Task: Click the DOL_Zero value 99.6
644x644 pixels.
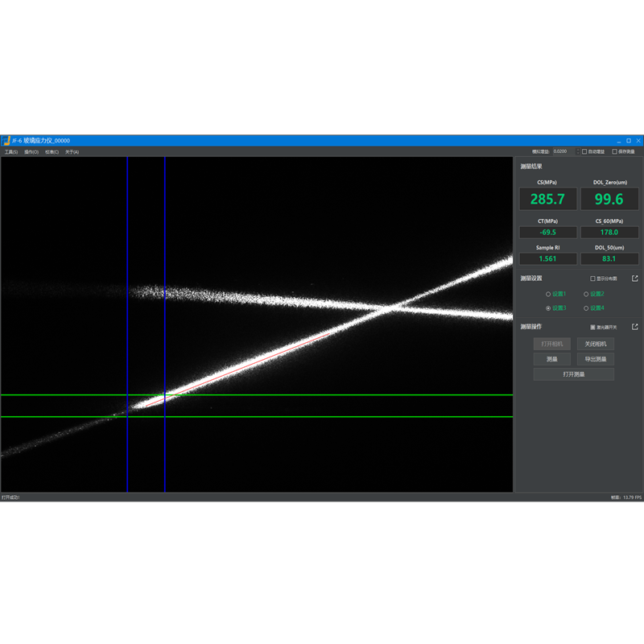Action: coord(609,199)
